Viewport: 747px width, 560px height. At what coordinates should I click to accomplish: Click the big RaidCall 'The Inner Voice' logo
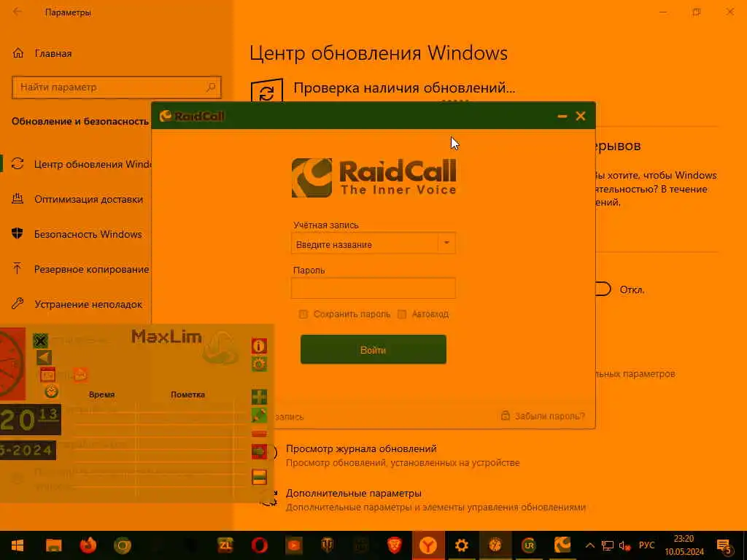tap(374, 178)
